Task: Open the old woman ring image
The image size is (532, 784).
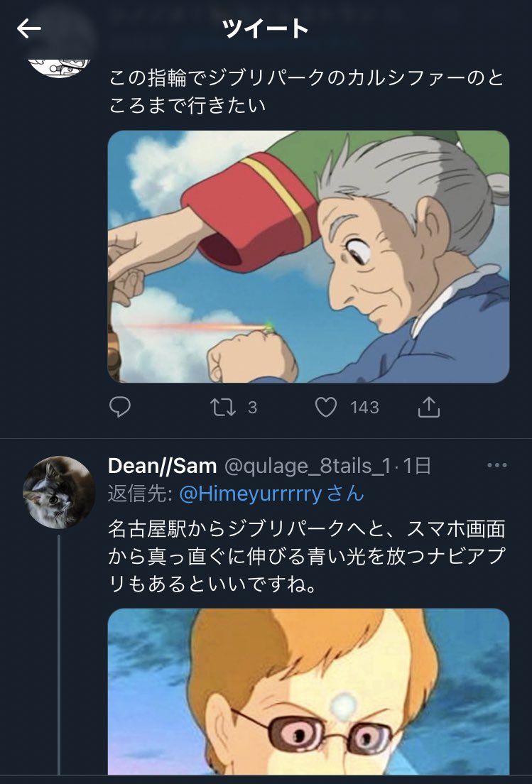Action: [x=308, y=256]
